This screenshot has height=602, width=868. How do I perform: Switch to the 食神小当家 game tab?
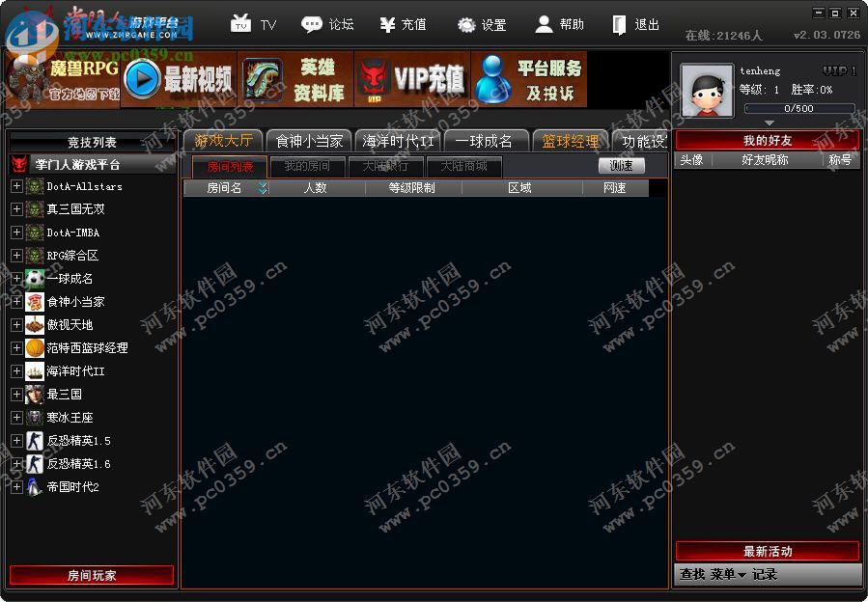308,139
